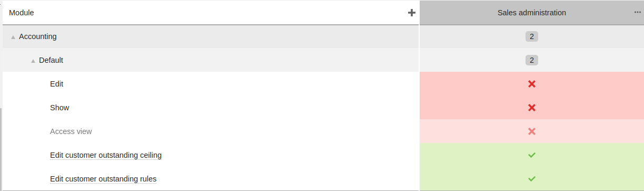
Task: Click Edit customer outstanding rules label
Action: 103,179
